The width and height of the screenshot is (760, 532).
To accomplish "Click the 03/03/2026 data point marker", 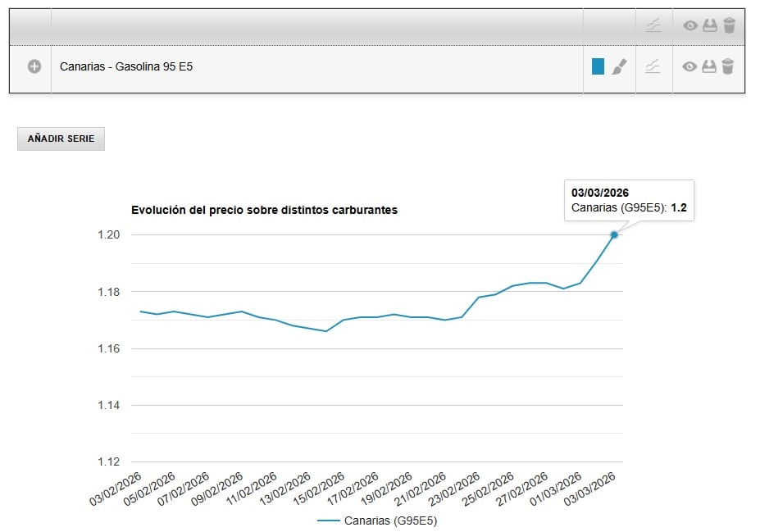I will [614, 235].
